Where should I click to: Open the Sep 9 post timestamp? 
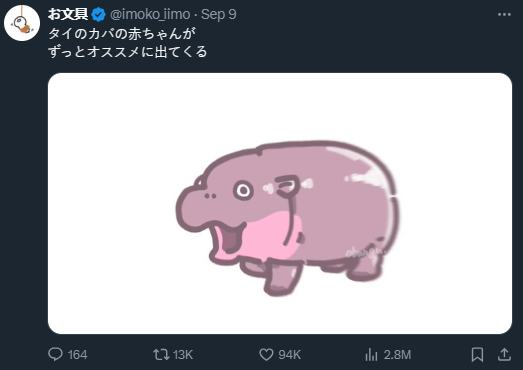pyautogui.click(x=219, y=14)
